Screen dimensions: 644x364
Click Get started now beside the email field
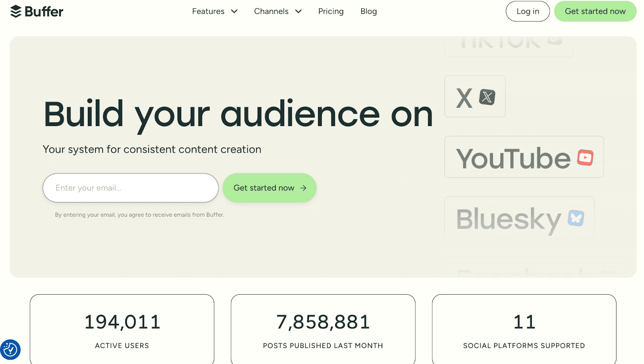(x=270, y=188)
